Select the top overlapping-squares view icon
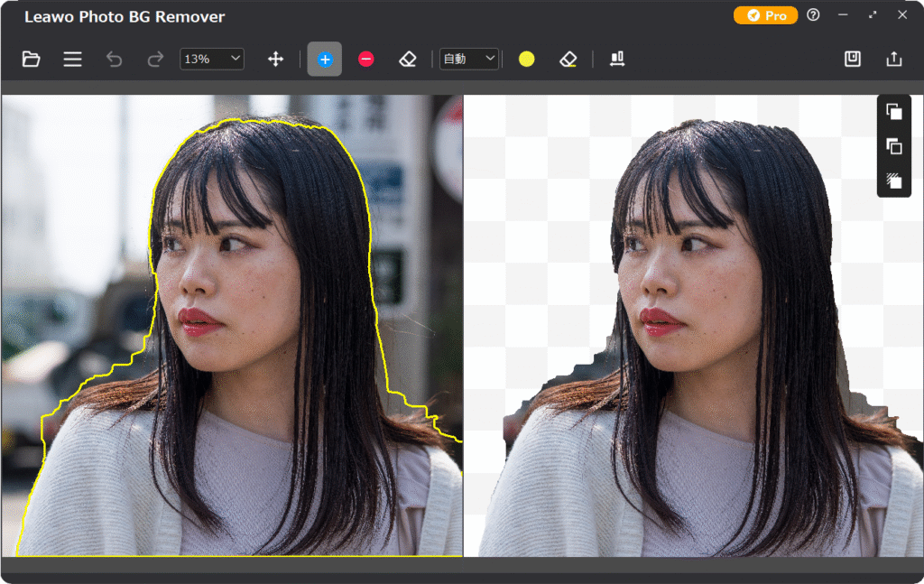This screenshot has height=584, width=924. (894, 112)
